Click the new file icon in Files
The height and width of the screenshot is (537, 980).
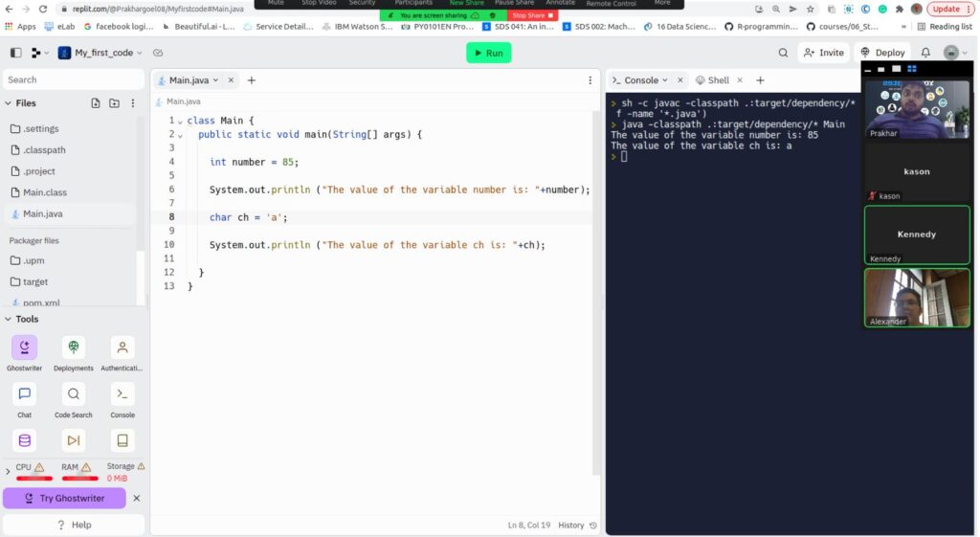pyautogui.click(x=96, y=103)
